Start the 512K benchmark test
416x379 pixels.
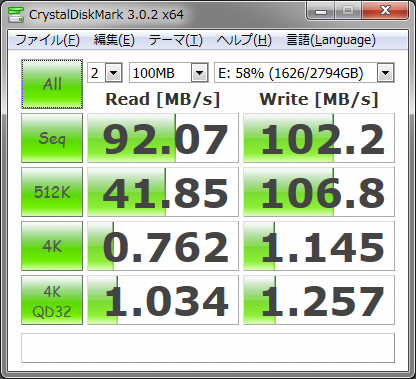point(52,192)
